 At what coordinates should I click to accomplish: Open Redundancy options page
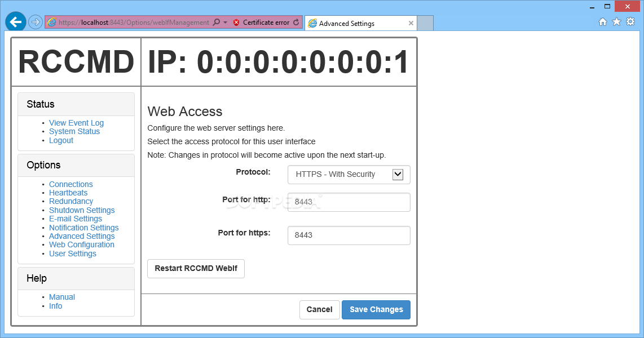pyautogui.click(x=71, y=202)
